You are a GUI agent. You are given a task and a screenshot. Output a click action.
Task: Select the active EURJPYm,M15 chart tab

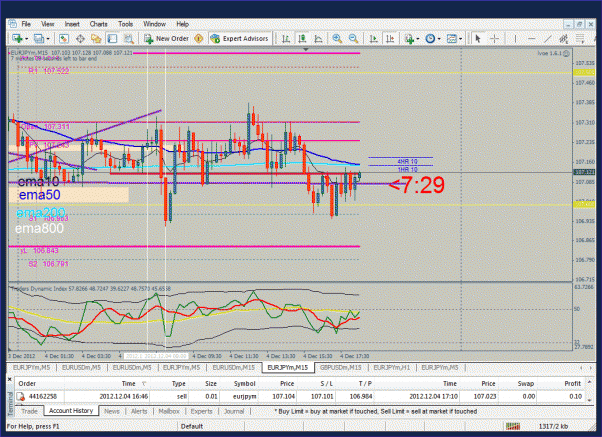tap(288, 367)
